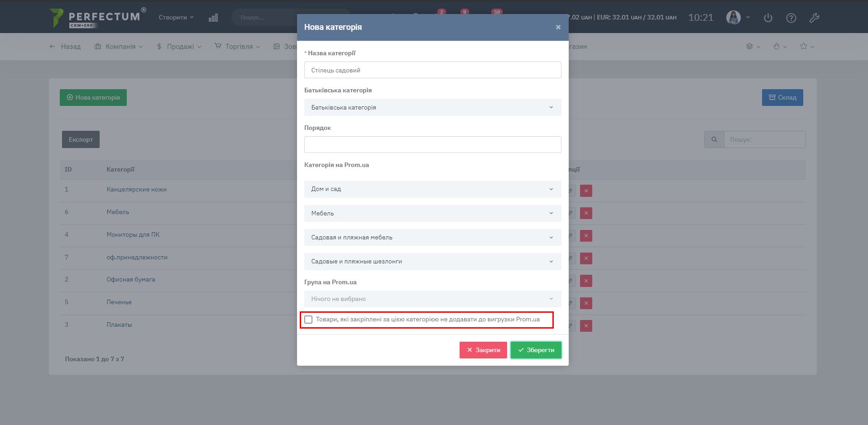Delete the Плакаты category row
The height and width of the screenshot is (425, 868).
[586, 326]
